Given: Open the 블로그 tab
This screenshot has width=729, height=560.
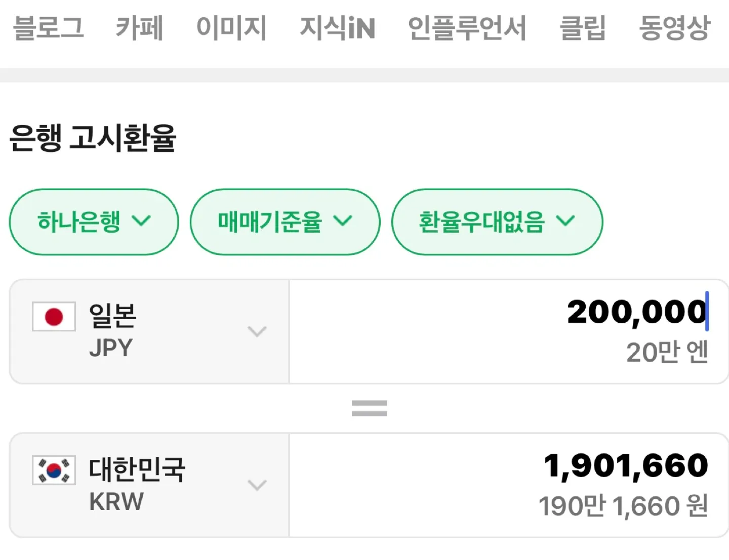Looking at the screenshot, I should 48,28.
